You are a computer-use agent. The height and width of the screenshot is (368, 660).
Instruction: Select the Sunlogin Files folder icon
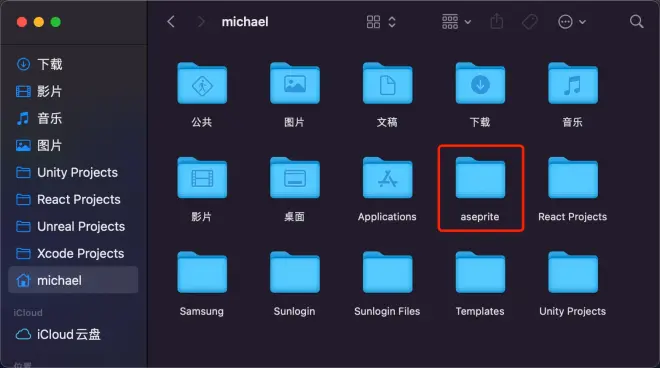(x=387, y=272)
